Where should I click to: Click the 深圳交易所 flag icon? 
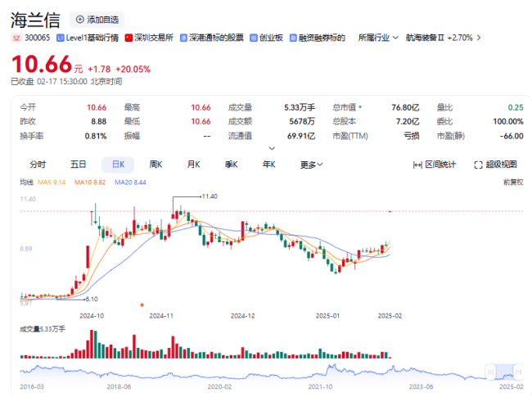128,38
